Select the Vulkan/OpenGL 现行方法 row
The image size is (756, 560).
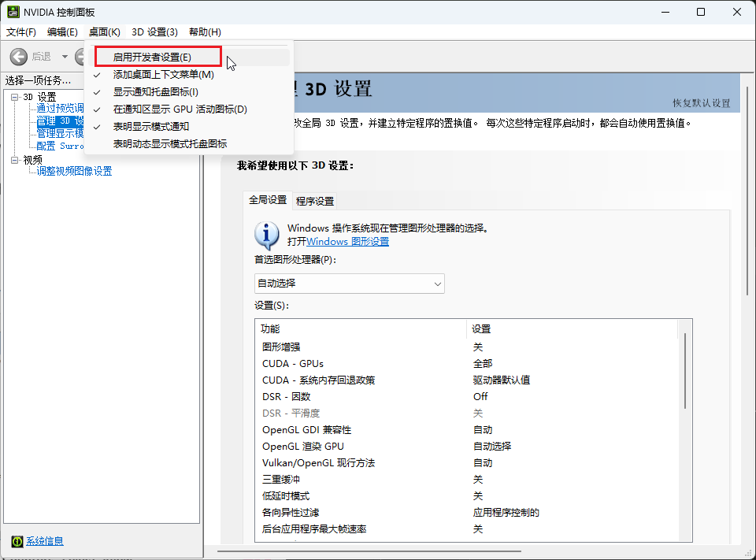tap(467, 463)
